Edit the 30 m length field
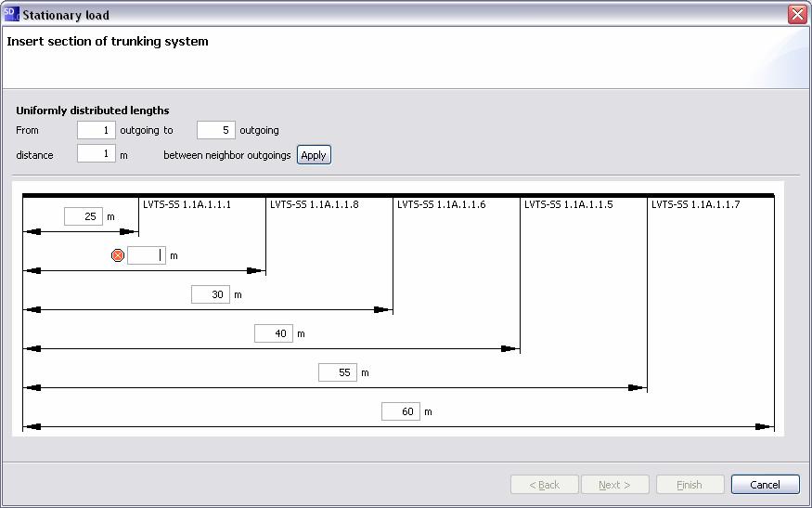The width and height of the screenshot is (812, 508). (211, 294)
